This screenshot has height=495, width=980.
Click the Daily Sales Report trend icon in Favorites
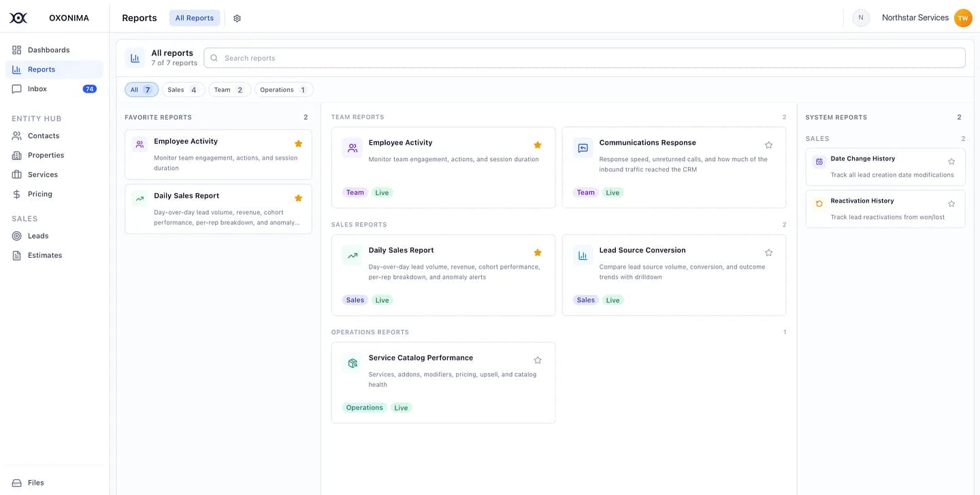click(140, 199)
